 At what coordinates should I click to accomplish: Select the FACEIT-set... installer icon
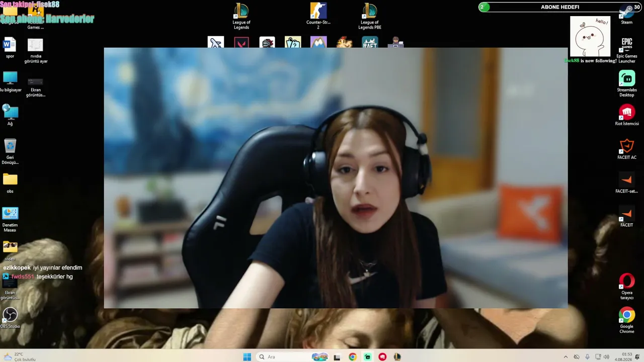(x=626, y=183)
